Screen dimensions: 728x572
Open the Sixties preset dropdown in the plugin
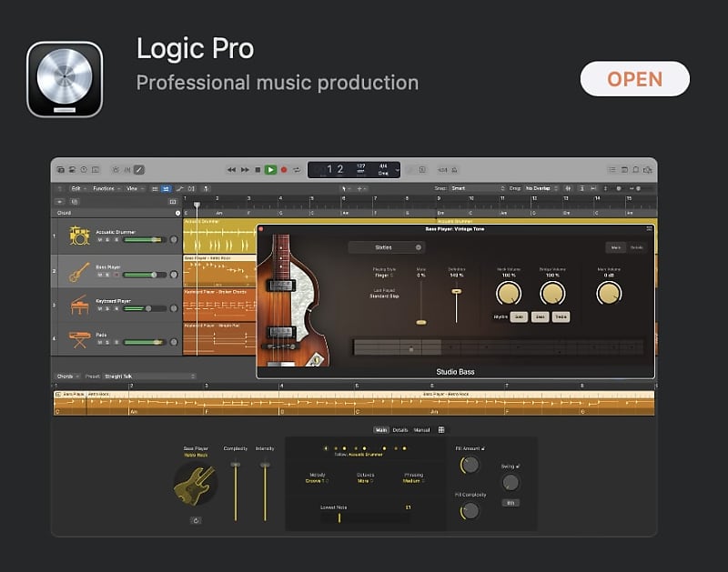pyautogui.click(x=385, y=247)
